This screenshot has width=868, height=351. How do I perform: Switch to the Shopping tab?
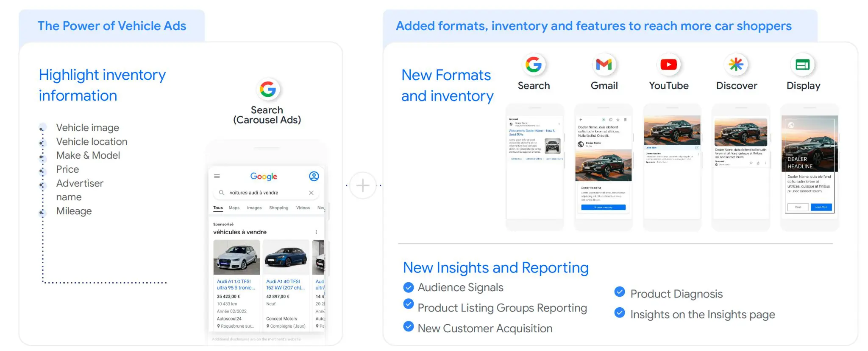tap(278, 208)
